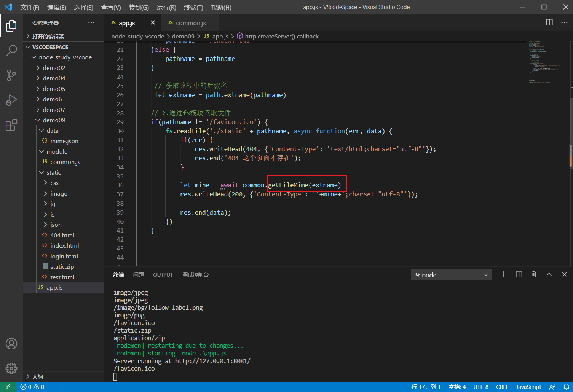Switch to the 调试控制台 panel tab
573x392 pixels.
(195, 275)
